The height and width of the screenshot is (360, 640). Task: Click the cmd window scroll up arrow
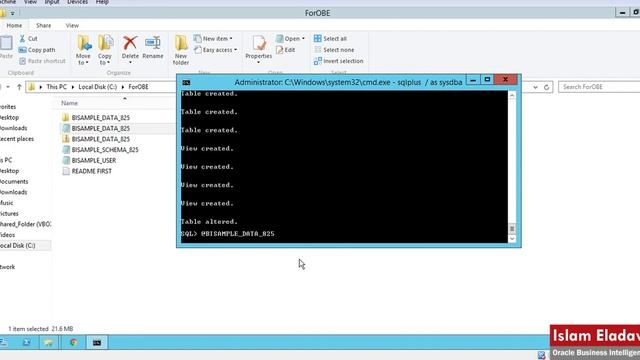[512, 96]
